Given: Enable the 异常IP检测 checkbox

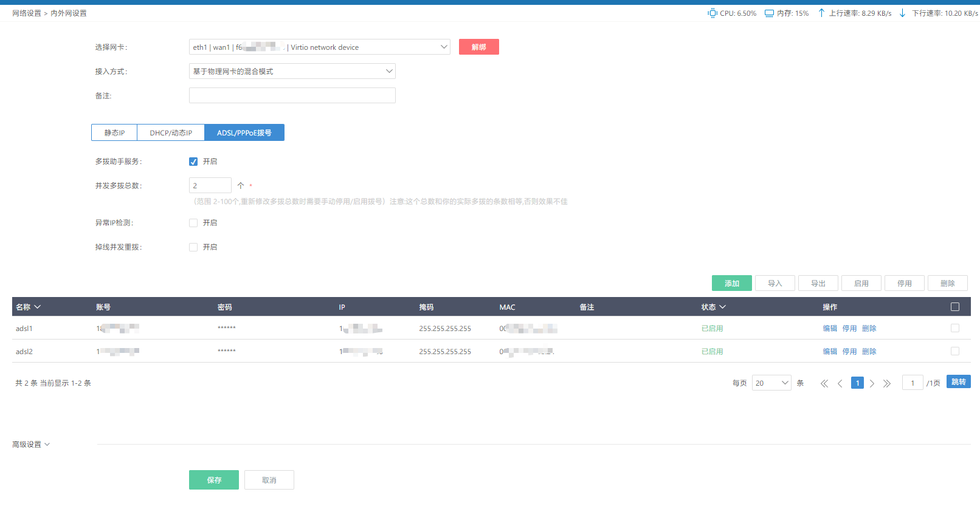Looking at the screenshot, I should pos(193,223).
